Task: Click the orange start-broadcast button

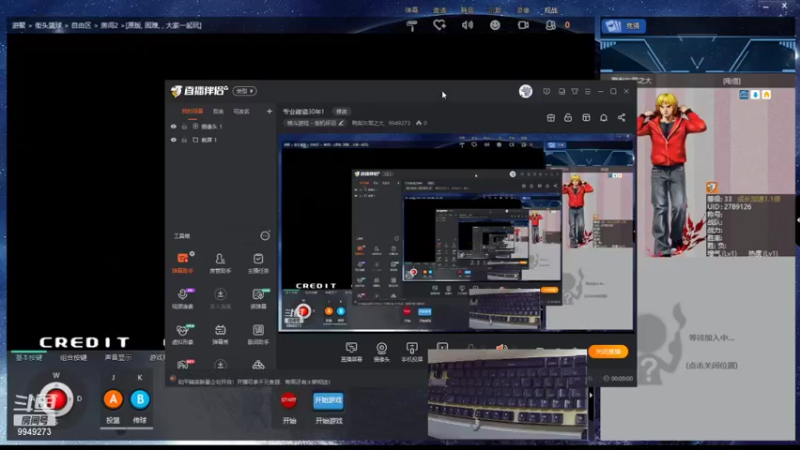Action: [x=608, y=352]
